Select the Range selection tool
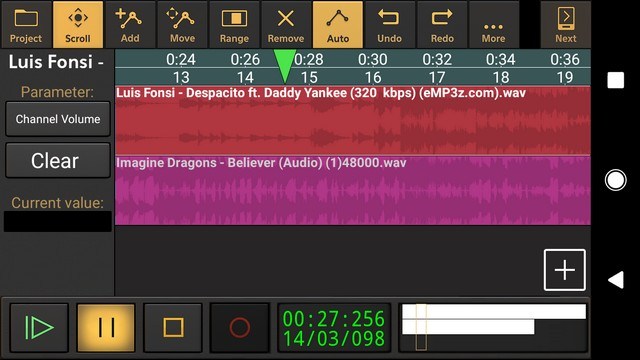This screenshot has height=360, width=640. [x=234, y=24]
